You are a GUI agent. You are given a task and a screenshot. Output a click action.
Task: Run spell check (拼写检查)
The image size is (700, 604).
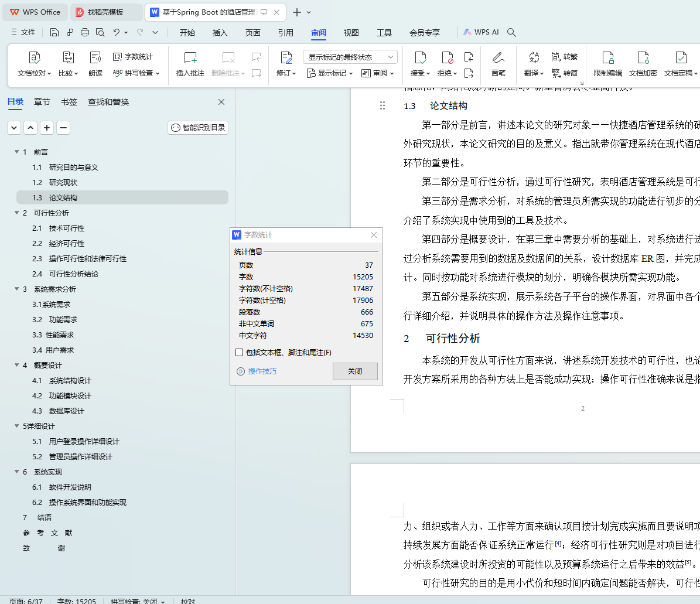tap(136, 73)
